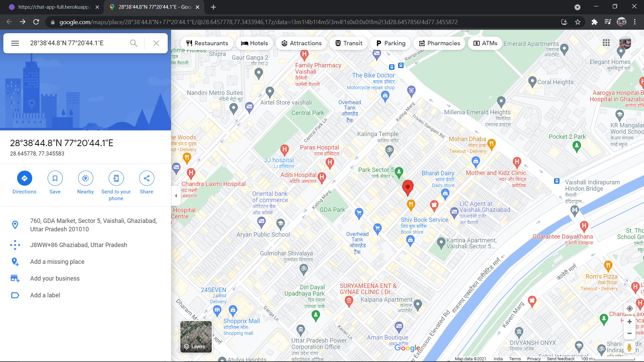This screenshot has height=362, width=644.
Task: Select the Nearby search icon
Action: [x=86, y=178]
